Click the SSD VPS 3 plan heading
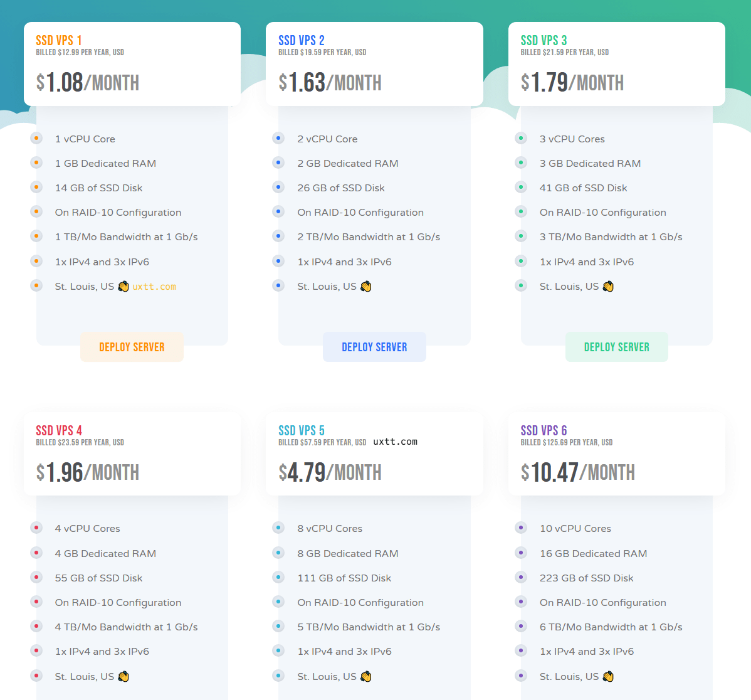This screenshot has width=751, height=700. click(x=544, y=40)
